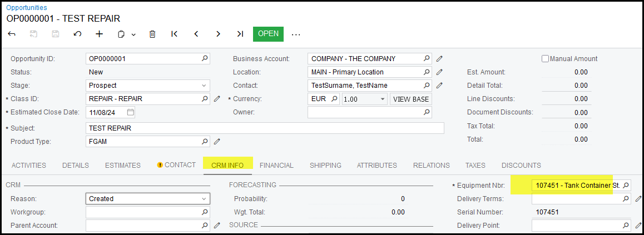Click the green OPEN button
Viewport: 644px width, 235px height.
pos(268,34)
